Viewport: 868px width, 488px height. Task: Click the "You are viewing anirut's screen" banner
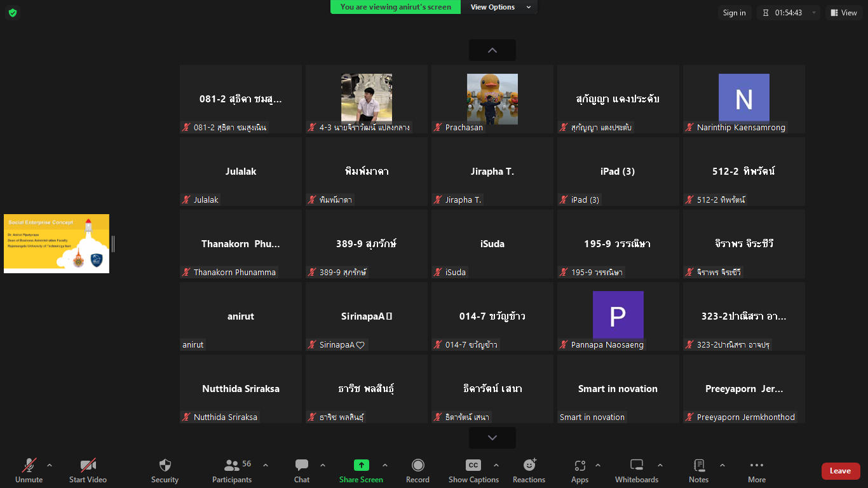click(x=396, y=7)
